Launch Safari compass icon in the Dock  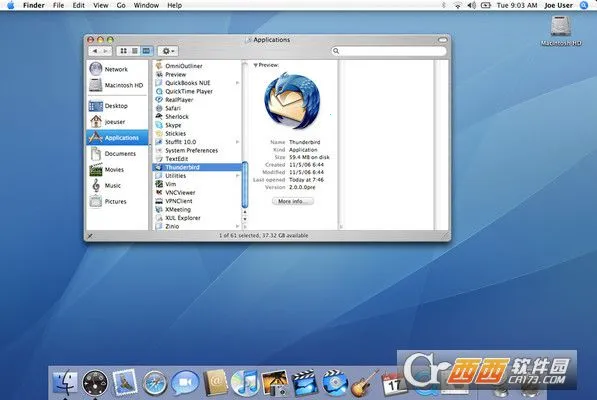point(154,383)
